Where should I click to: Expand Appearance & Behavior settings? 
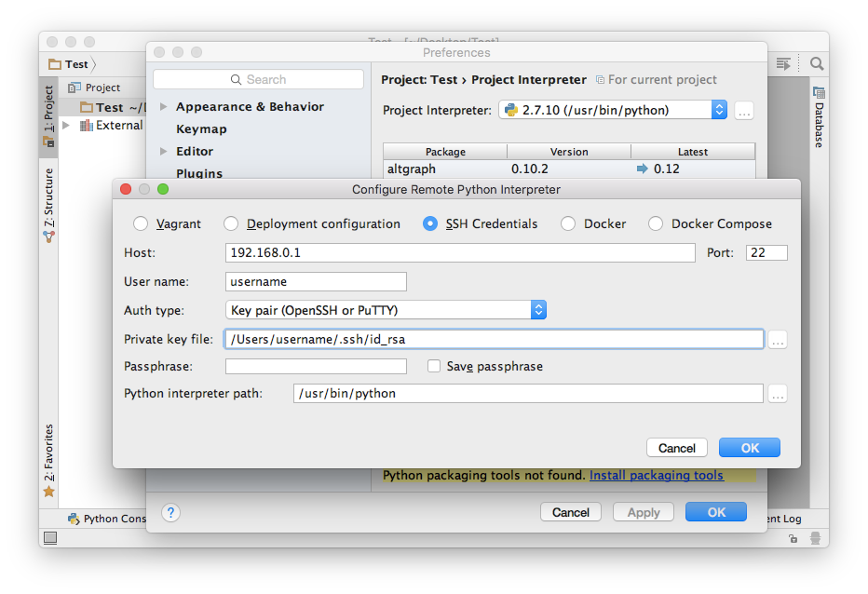(x=163, y=106)
